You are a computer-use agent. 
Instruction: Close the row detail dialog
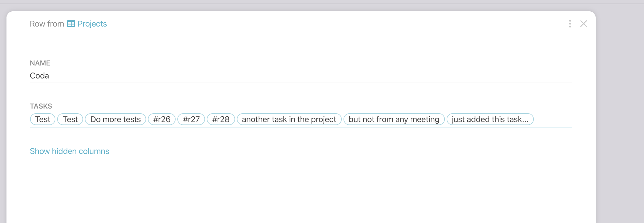point(583,24)
